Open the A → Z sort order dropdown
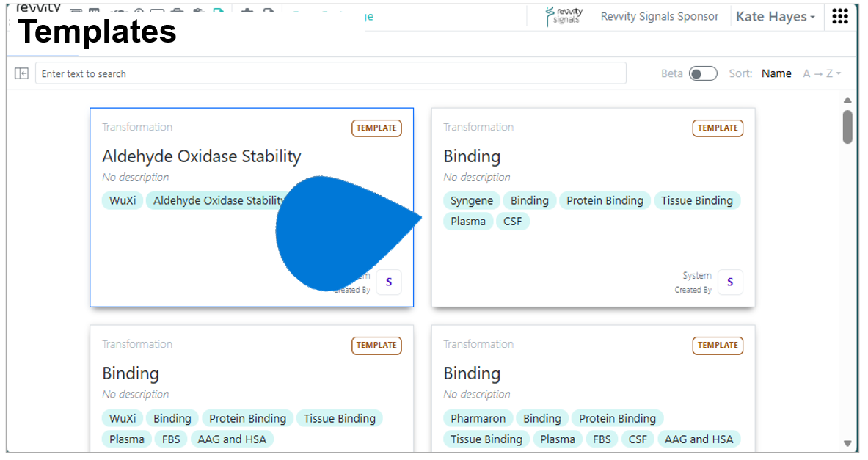Viewport: 868px width, 460px height. (822, 73)
